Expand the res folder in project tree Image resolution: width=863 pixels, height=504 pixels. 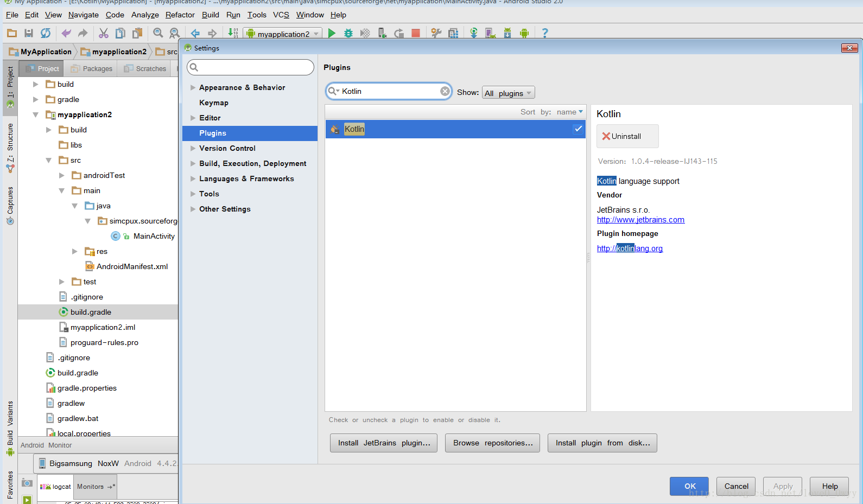click(75, 251)
